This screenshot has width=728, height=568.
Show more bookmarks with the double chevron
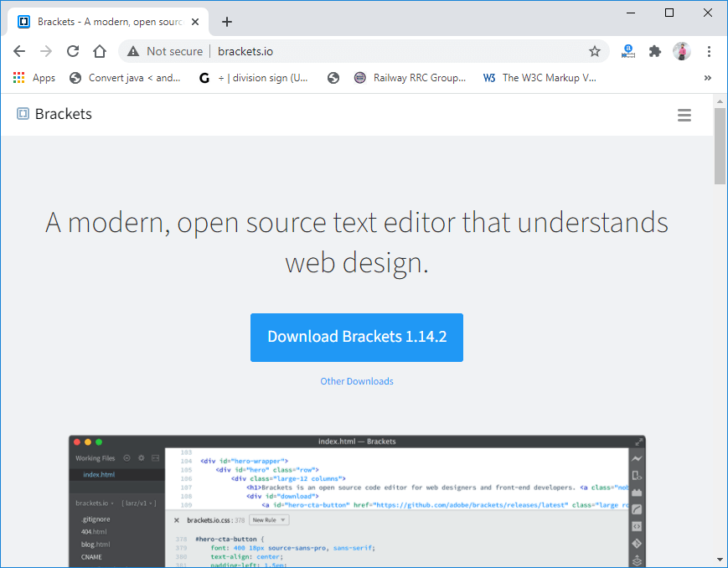(708, 78)
